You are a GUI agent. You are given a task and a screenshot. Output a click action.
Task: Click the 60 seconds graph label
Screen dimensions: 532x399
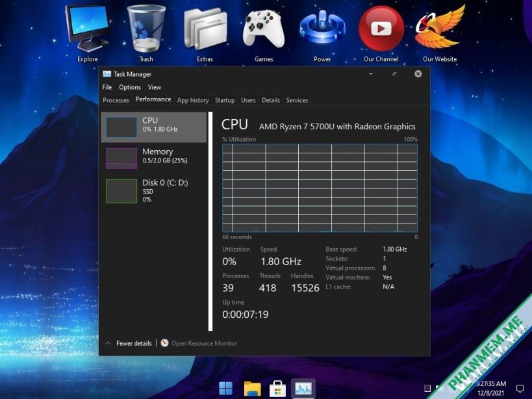[237, 237]
